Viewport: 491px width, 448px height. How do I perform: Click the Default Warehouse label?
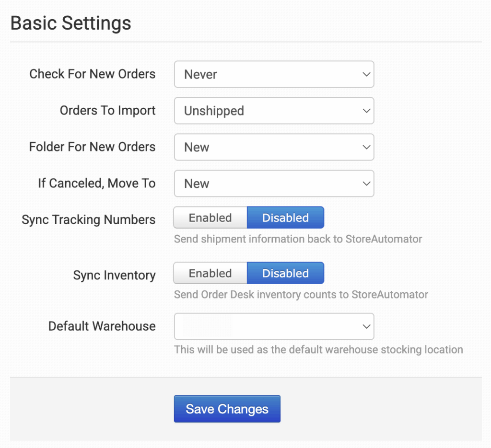point(102,326)
